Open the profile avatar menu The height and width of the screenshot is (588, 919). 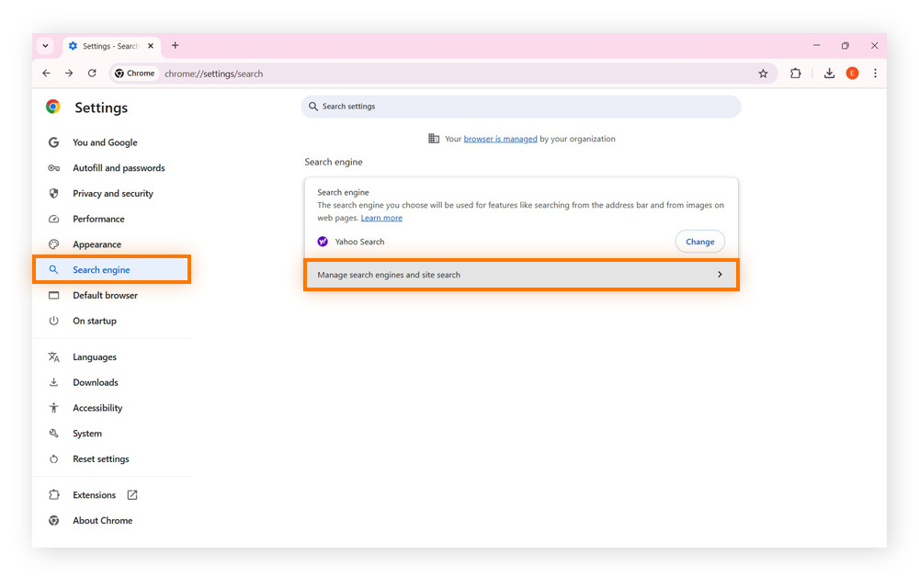pos(852,73)
